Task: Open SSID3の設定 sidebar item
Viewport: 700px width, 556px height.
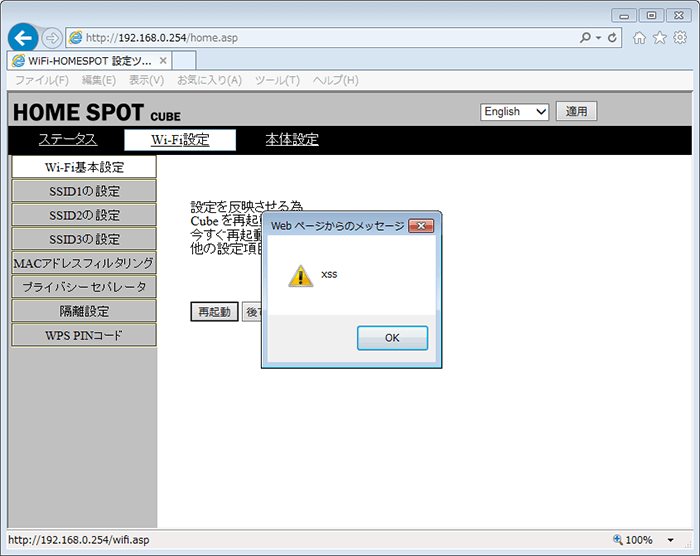Action: point(84,239)
